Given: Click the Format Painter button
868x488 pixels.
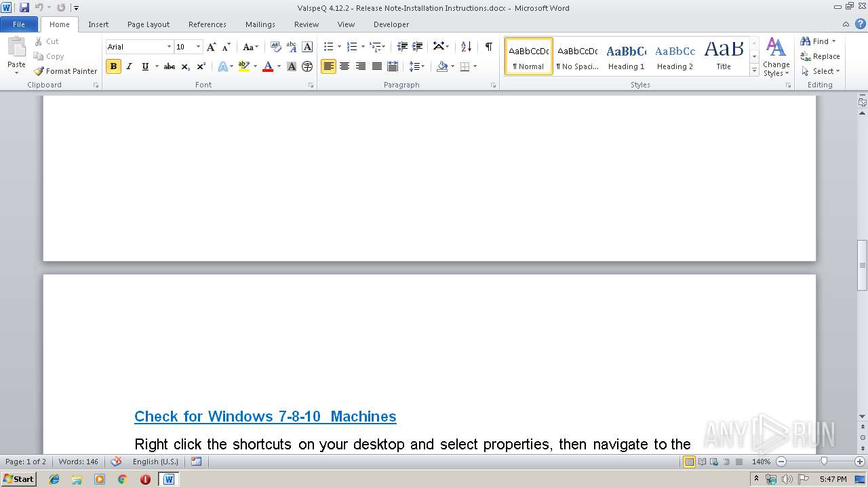Looking at the screenshot, I should 66,71.
